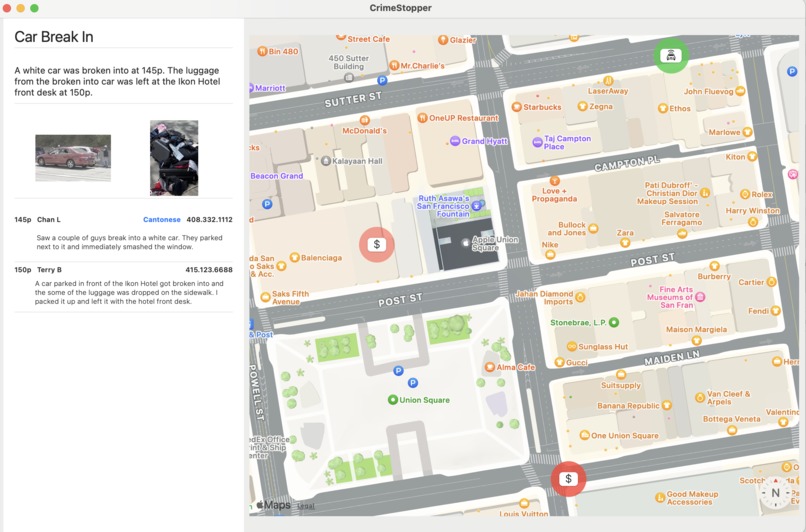Viewport: 806px width, 532px height.
Task: Open the map Legal link
Action: 306,506
